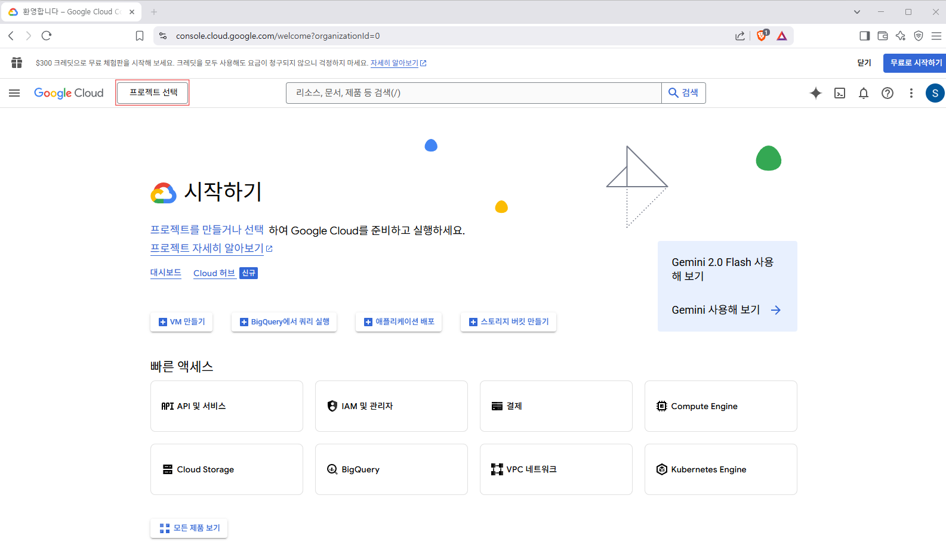The image size is (946, 560).
Task: Select the Google Cloud console tab
Action: tap(71, 12)
